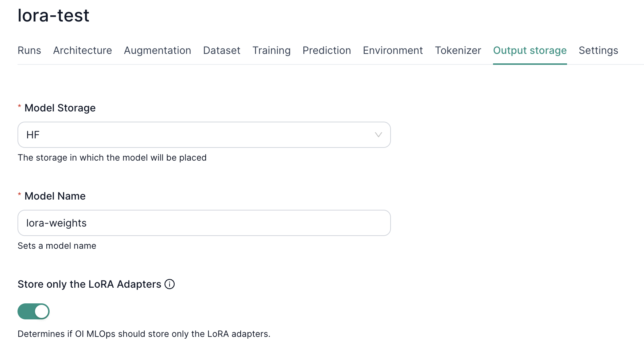Switch to the Prediction tab
The width and height of the screenshot is (644, 362).
click(326, 51)
